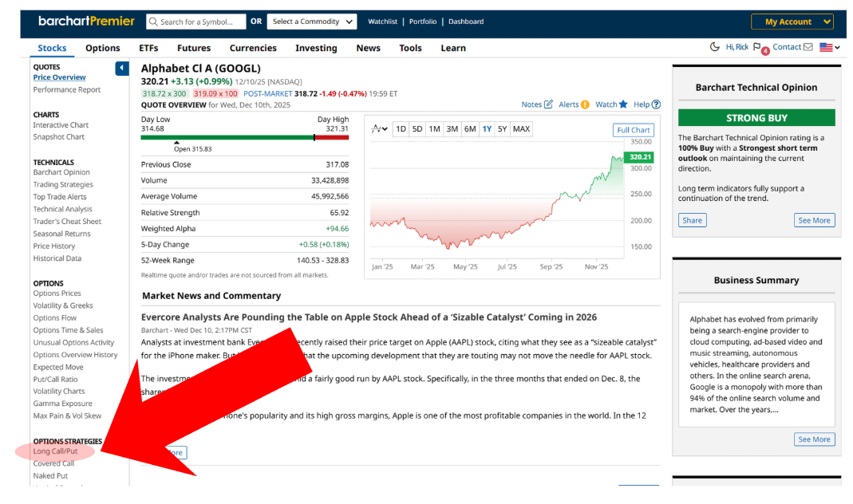Click the Price Overview sidebar link
Image resolution: width=853 pixels, height=504 pixels.
click(59, 77)
